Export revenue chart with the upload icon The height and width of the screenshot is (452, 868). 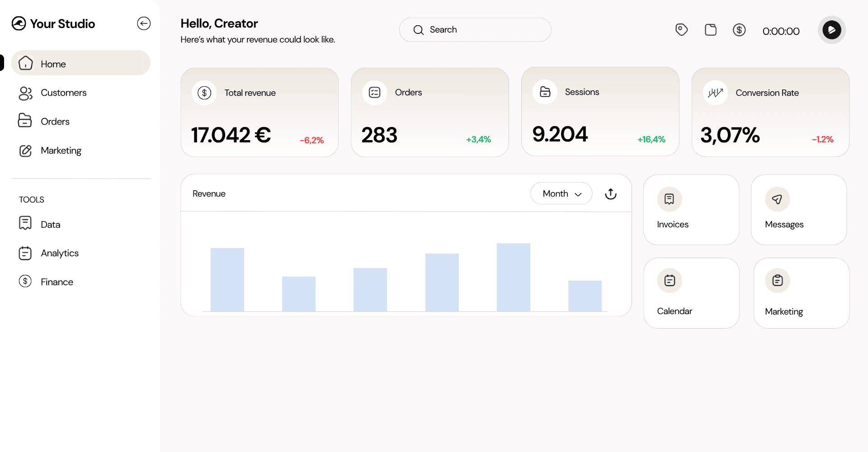coord(611,194)
